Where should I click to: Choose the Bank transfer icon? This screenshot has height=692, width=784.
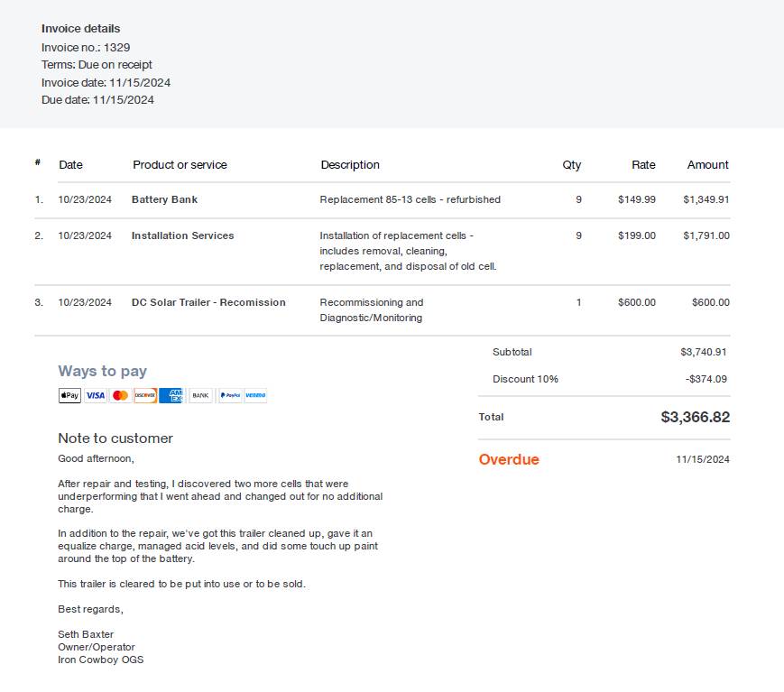coord(200,395)
